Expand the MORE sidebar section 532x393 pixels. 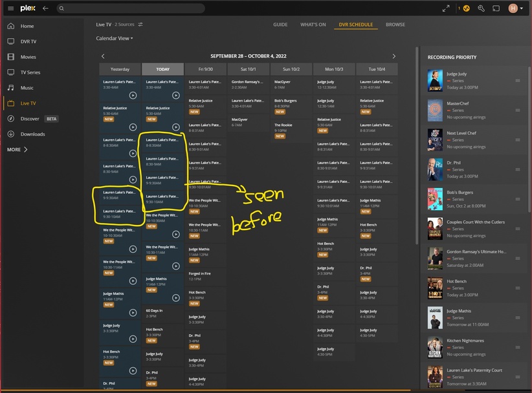point(17,149)
